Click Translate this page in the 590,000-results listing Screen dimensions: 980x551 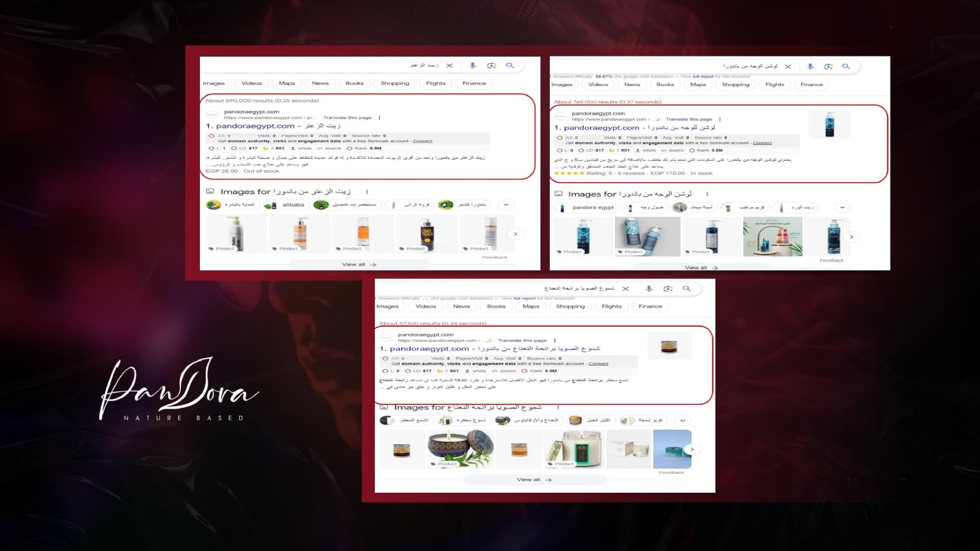(x=347, y=118)
